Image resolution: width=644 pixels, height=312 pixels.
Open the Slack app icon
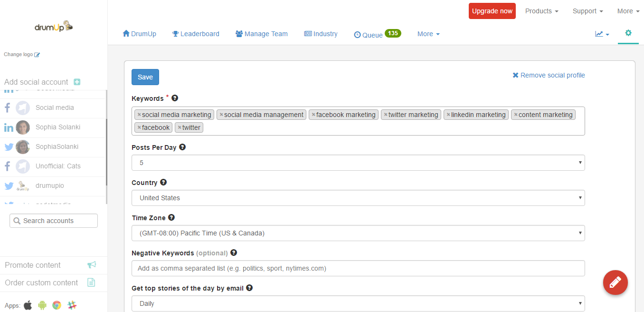[72, 305]
